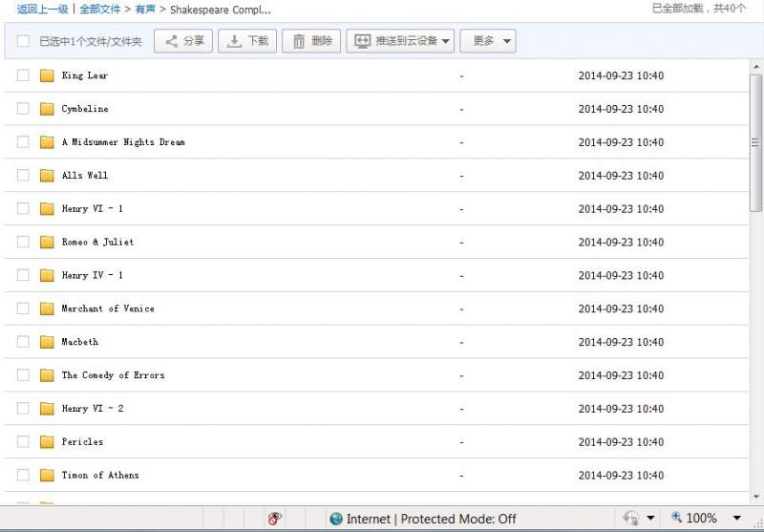
Task: Open the King Lear folder name
Action: (x=85, y=75)
